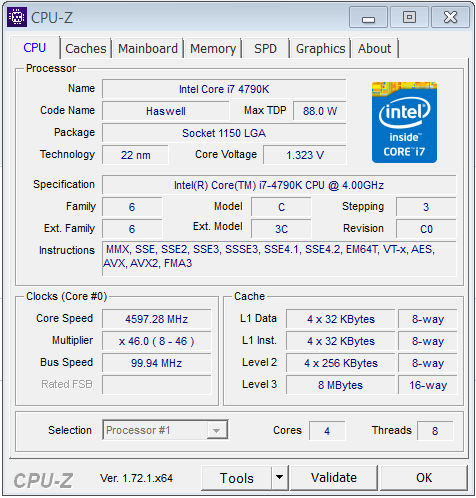The height and width of the screenshot is (498, 476).
Task: Click the CPU-Z app icon in title bar
Action: 17,17
